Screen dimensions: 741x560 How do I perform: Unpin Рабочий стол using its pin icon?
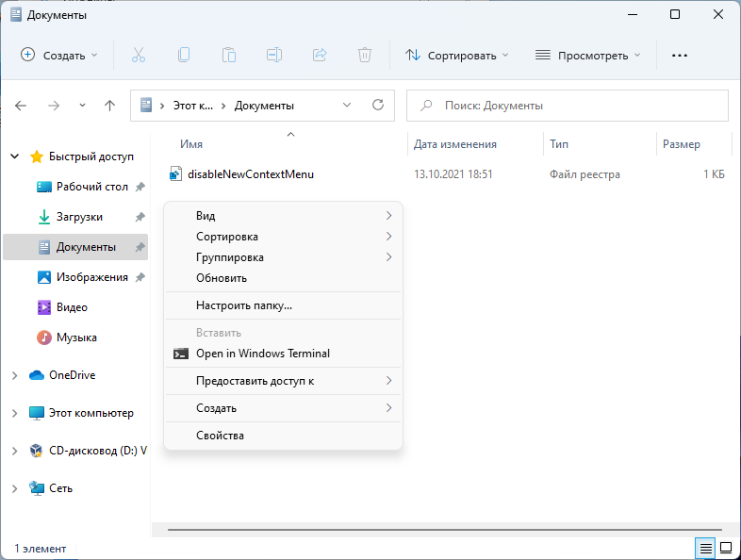[140, 188]
